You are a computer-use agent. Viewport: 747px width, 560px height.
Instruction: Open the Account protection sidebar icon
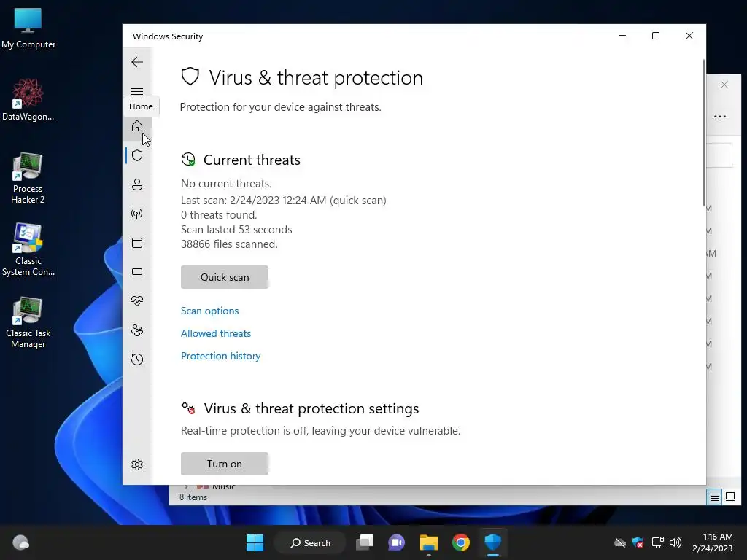[x=137, y=184]
